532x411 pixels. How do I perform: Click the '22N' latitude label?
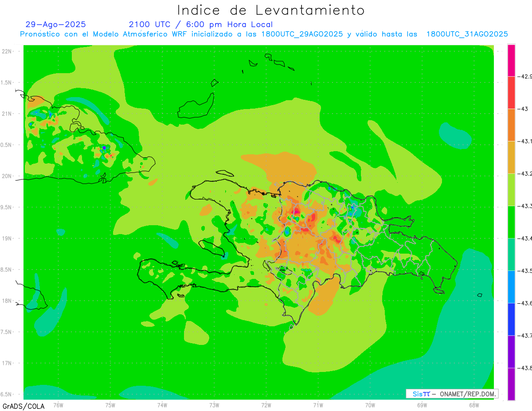coord(7,51)
